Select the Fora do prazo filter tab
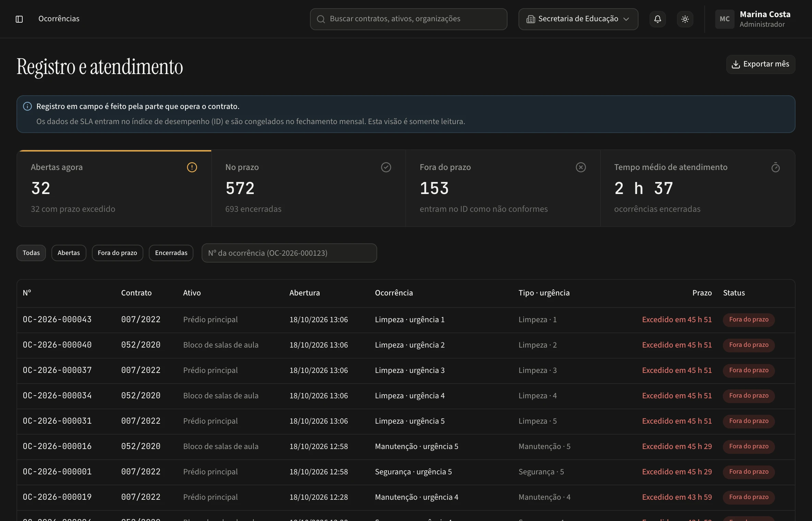This screenshot has width=812, height=521. 117,253
